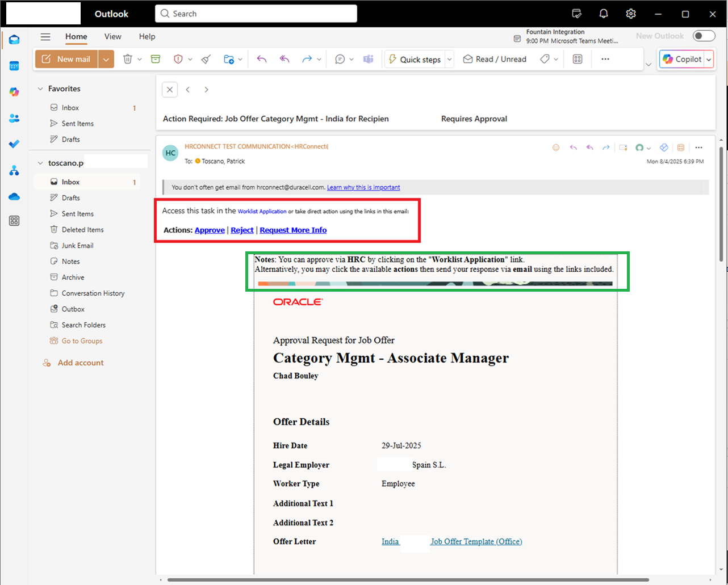Image resolution: width=728 pixels, height=585 pixels.
Task: Open the Sweep tool
Action: [206, 58]
